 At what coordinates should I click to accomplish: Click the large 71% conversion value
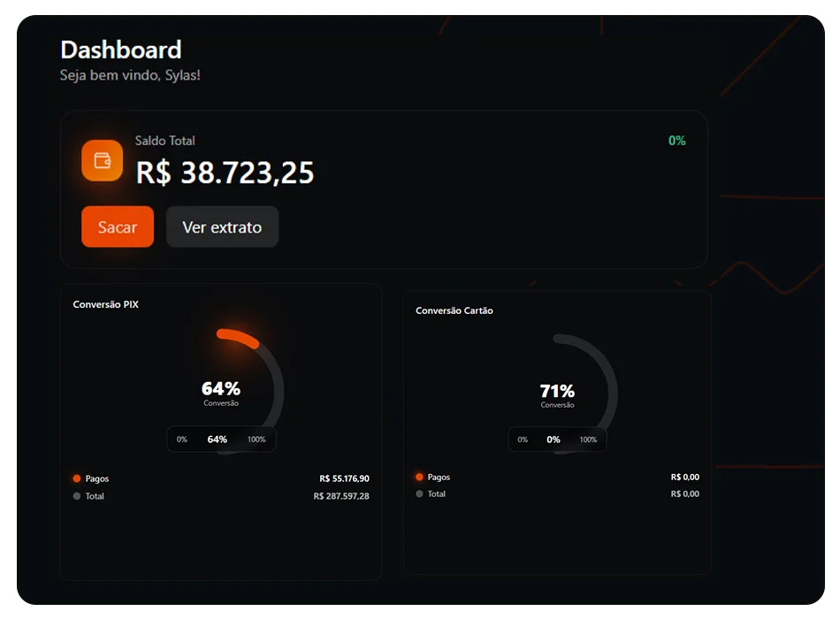(557, 391)
